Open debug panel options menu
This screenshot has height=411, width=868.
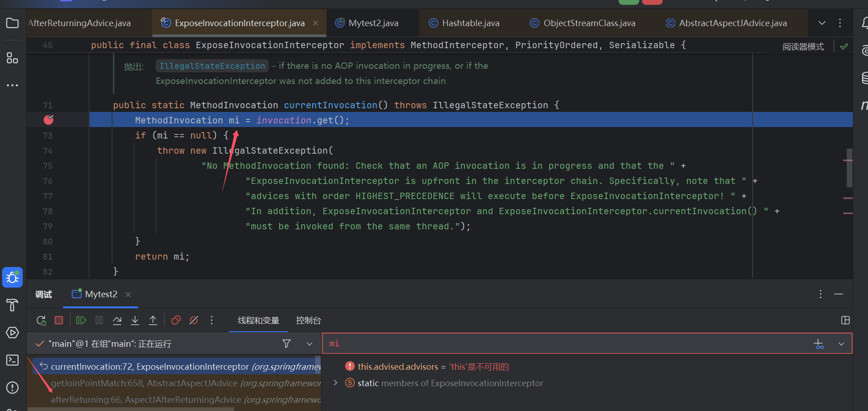point(821,294)
